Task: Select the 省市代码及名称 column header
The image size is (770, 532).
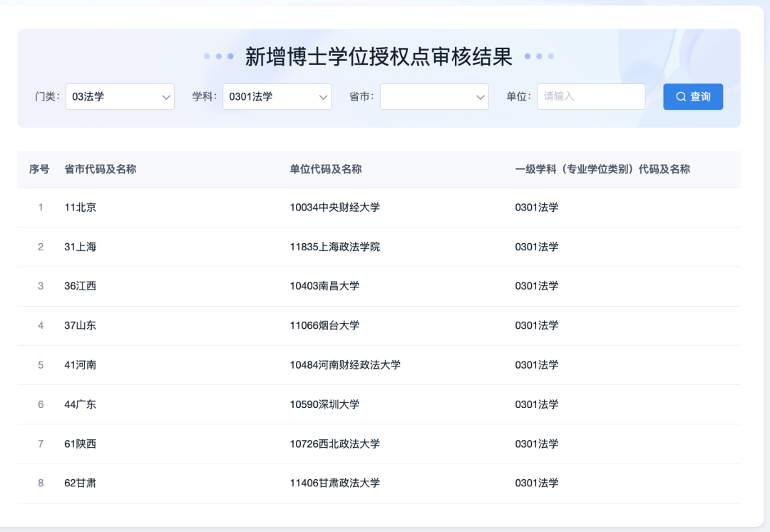Action: point(101,170)
